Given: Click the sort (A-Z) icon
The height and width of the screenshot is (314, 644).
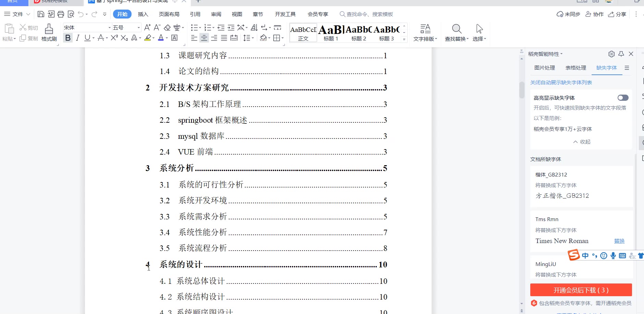Looking at the screenshot, I should 254,27.
